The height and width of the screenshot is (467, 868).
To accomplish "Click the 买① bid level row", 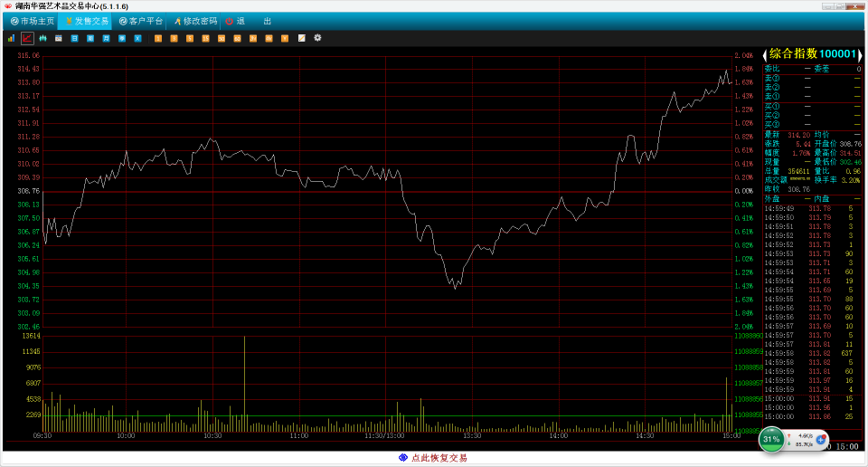I will (x=812, y=106).
